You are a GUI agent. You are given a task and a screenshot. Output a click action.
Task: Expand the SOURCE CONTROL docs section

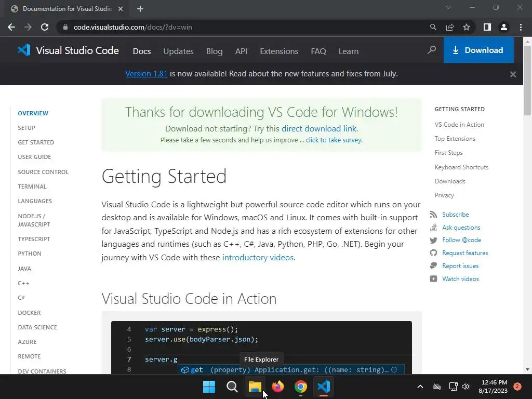click(x=43, y=172)
